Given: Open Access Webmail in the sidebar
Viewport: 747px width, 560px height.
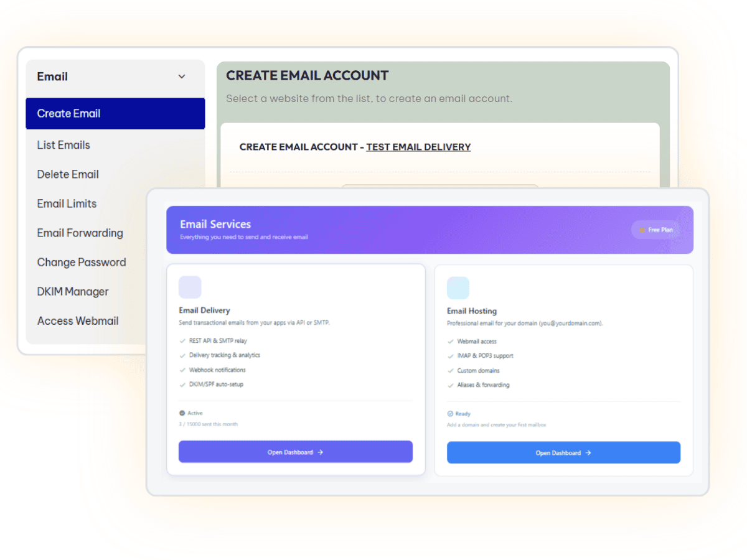Looking at the screenshot, I should point(78,320).
